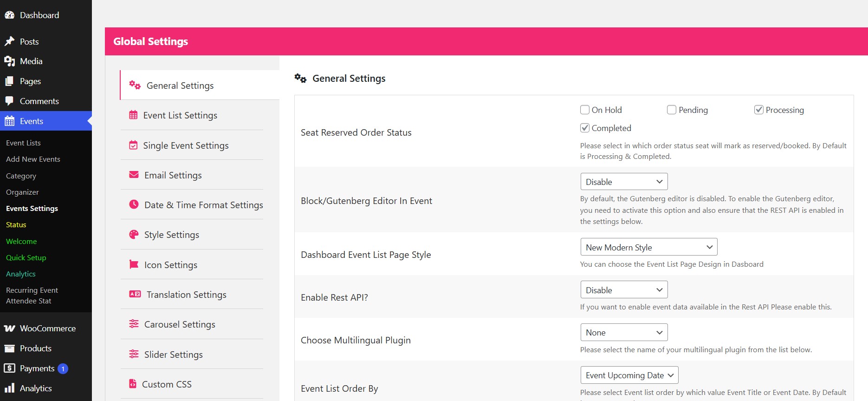Open the New Modern Style dropdown

(x=649, y=247)
